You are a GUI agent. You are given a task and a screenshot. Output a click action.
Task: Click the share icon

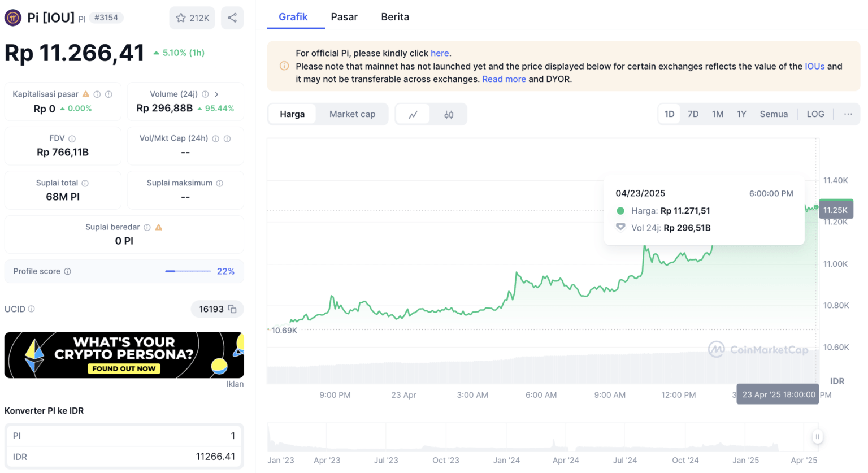click(x=232, y=18)
